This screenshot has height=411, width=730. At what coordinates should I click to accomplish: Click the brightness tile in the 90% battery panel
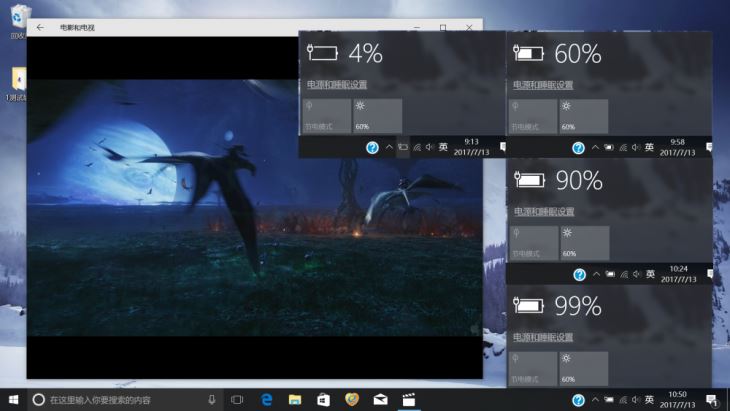[x=585, y=243]
